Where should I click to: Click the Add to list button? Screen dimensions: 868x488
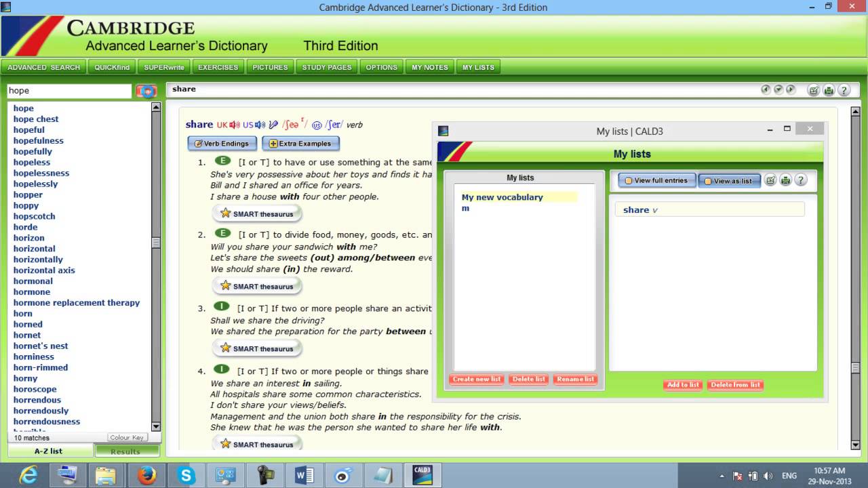coord(683,384)
